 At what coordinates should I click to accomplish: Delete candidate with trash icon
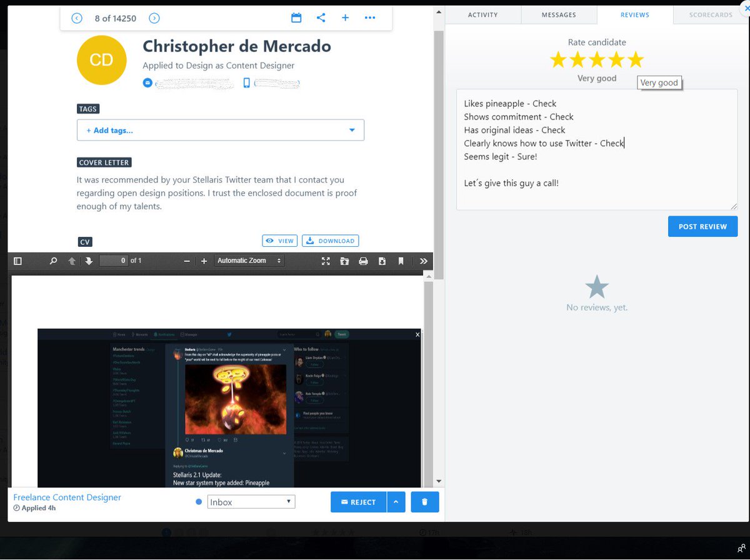(425, 502)
